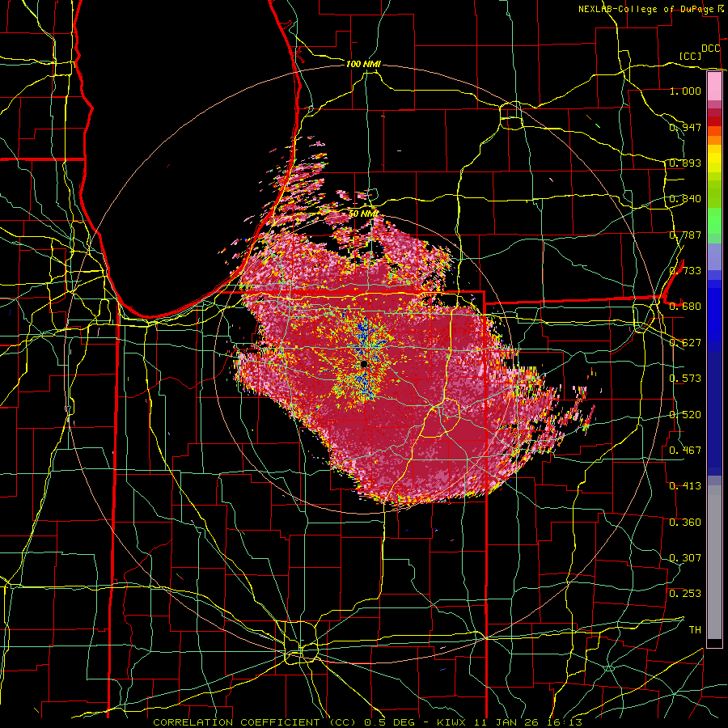Click the 0.627 scale value
Viewport: 728px width, 728px height.
(x=685, y=343)
